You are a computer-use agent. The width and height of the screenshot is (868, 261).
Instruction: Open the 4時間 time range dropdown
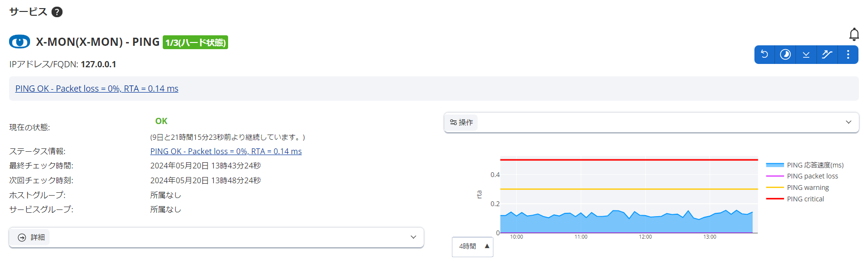click(472, 246)
